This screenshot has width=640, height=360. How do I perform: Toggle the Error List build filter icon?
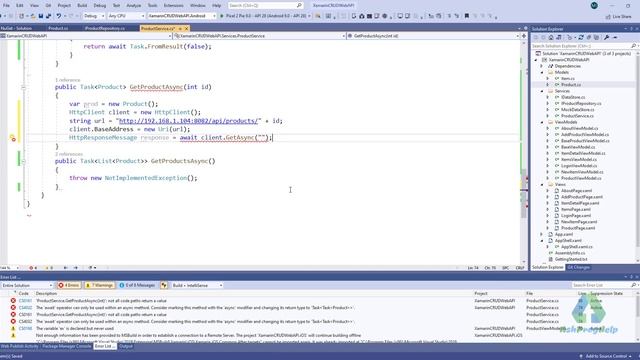(164, 285)
